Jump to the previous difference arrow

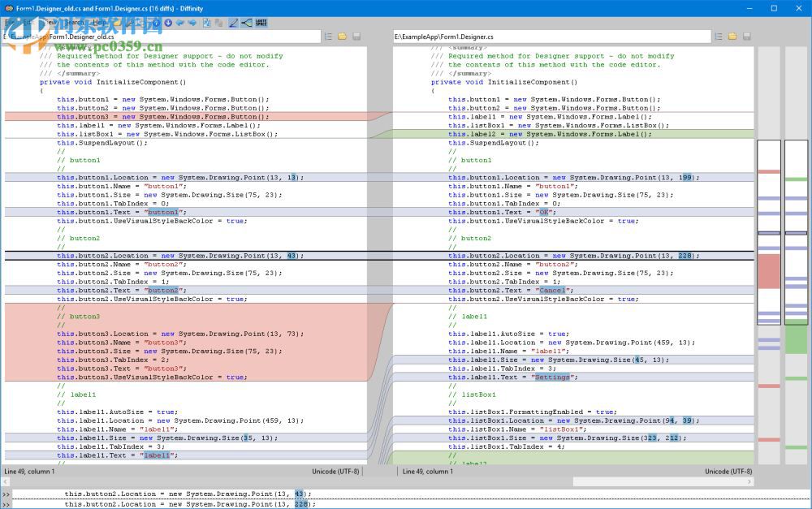(157, 23)
